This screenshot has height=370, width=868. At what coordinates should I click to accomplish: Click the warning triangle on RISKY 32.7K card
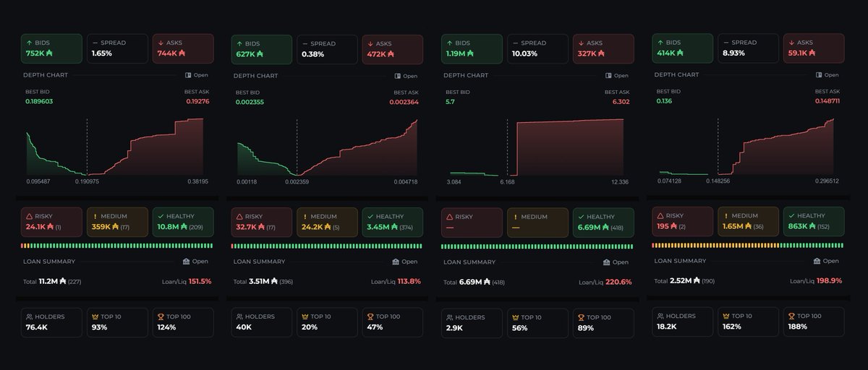coord(239,216)
